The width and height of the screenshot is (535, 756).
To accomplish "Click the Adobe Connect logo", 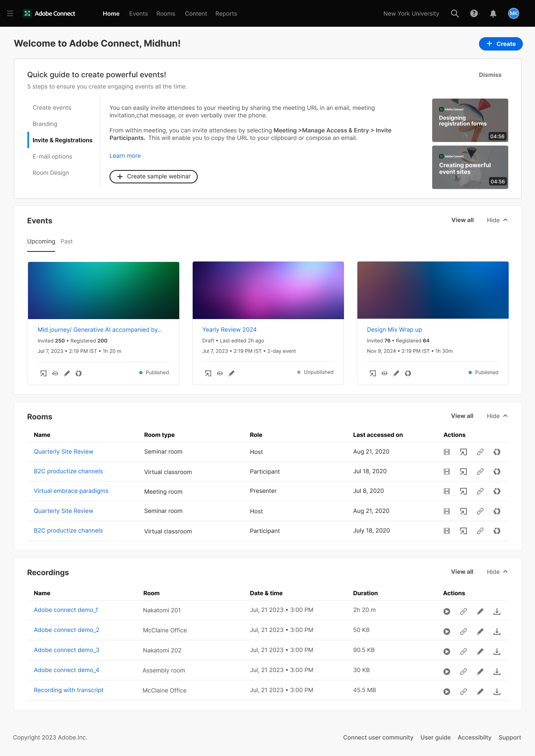I will (x=49, y=13).
